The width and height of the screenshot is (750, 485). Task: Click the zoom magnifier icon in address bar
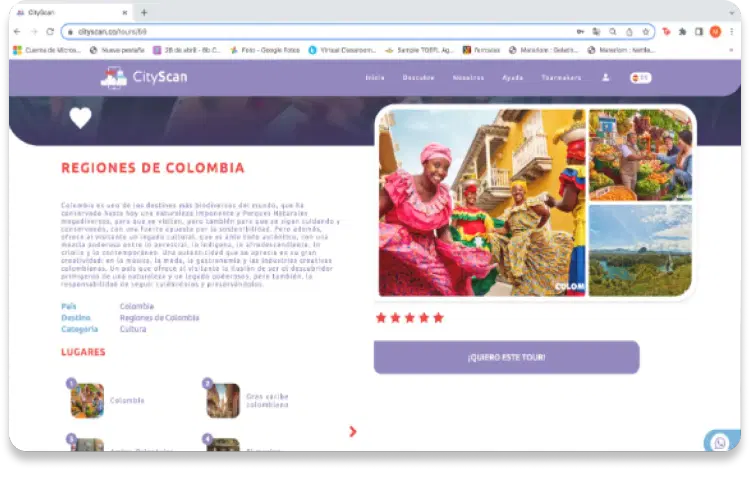point(613,32)
